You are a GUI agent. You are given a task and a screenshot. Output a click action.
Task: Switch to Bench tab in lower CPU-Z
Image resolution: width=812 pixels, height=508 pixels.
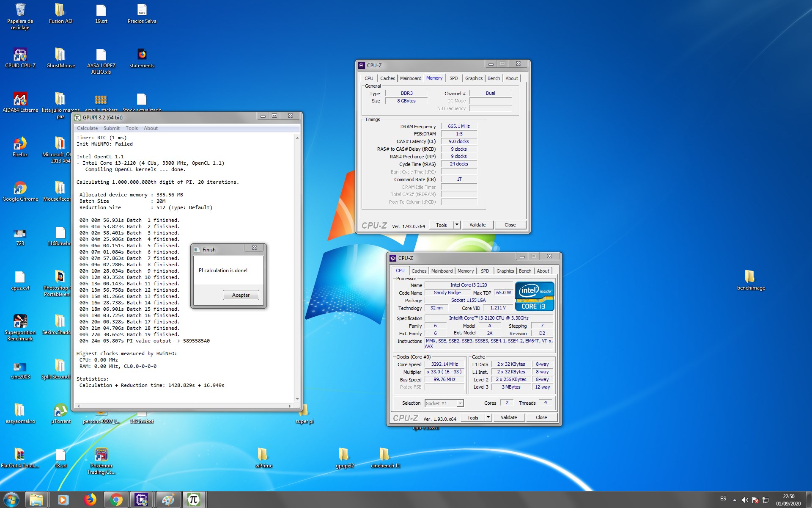tap(525, 271)
